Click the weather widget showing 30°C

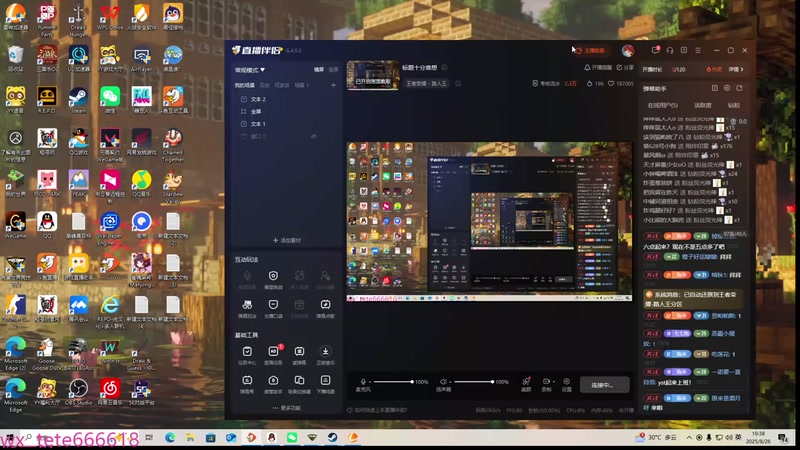656,437
